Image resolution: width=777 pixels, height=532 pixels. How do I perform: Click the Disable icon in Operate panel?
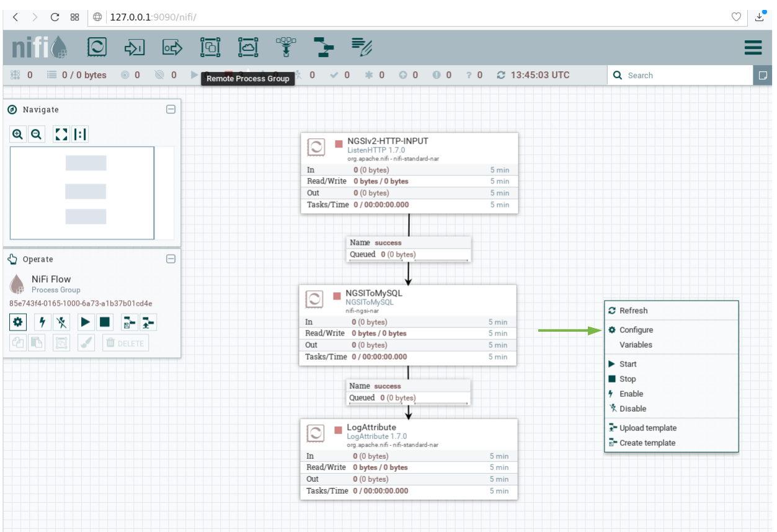click(x=61, y=322)
